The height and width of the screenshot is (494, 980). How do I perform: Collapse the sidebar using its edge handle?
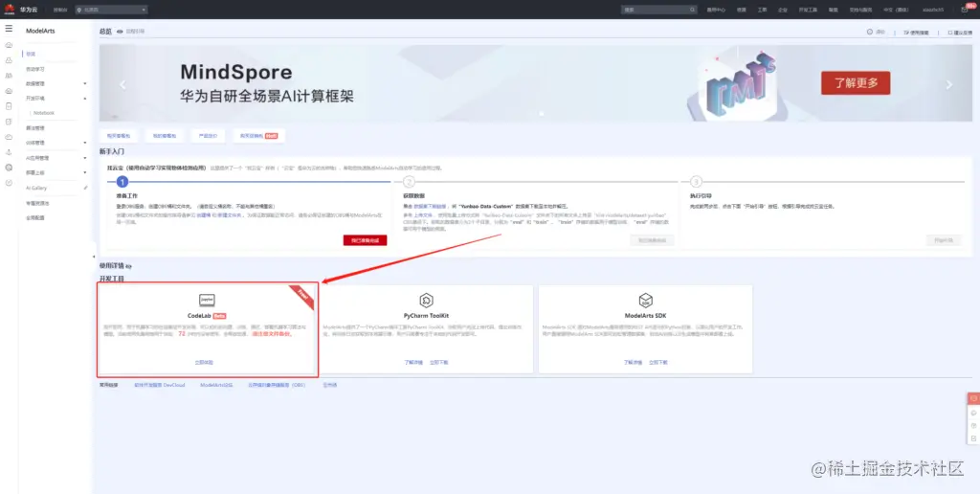[94, 257]
